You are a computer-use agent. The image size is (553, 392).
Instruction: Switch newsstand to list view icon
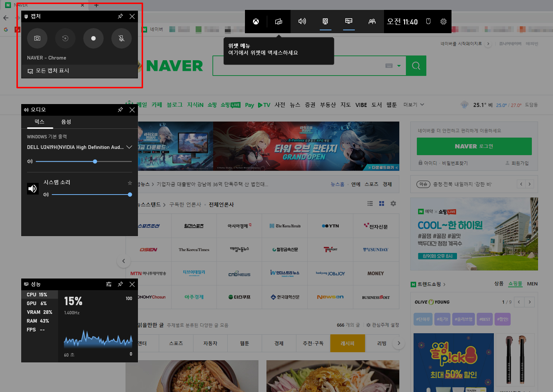click(370, 204)
